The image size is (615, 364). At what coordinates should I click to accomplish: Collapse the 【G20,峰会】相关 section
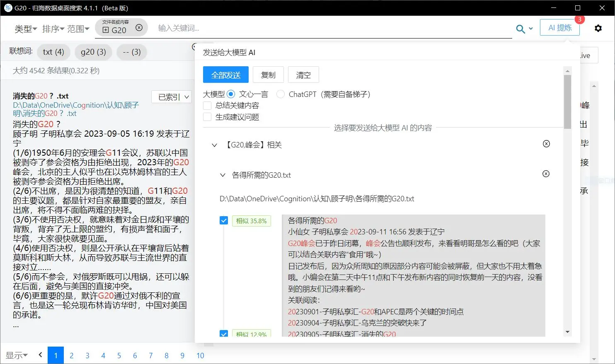coord(214,145)
